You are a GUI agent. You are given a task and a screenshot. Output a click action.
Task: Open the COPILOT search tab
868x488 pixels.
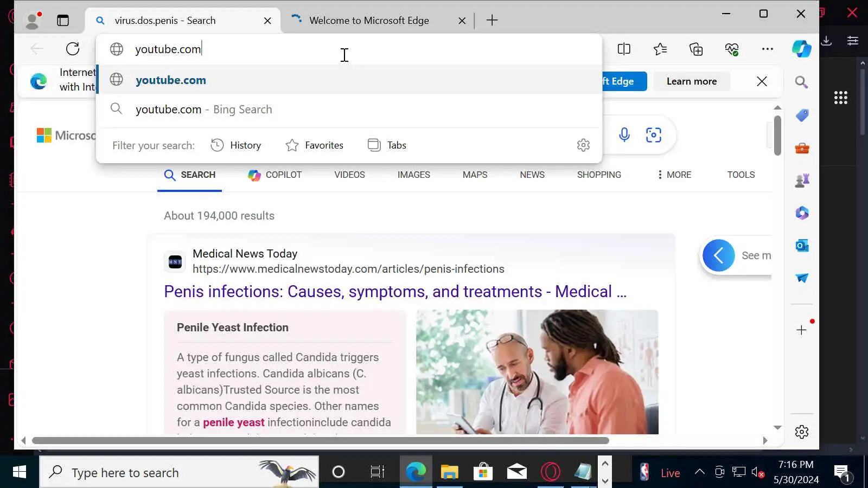[275, 175]
